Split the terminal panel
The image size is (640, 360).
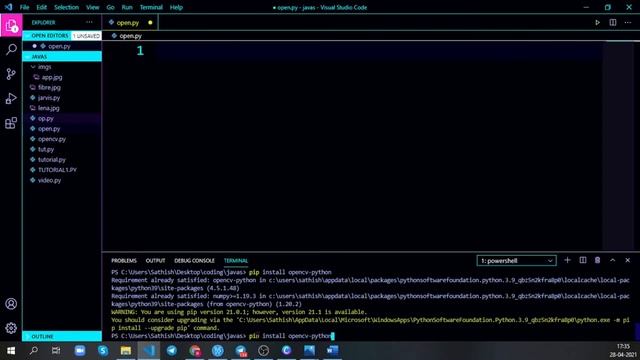[x=582, y=260]
